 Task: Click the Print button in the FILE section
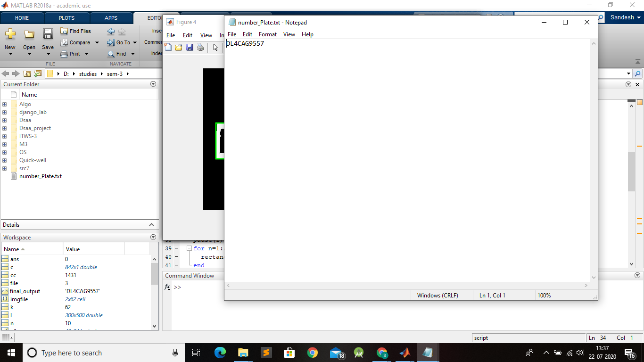coord(71,54)
